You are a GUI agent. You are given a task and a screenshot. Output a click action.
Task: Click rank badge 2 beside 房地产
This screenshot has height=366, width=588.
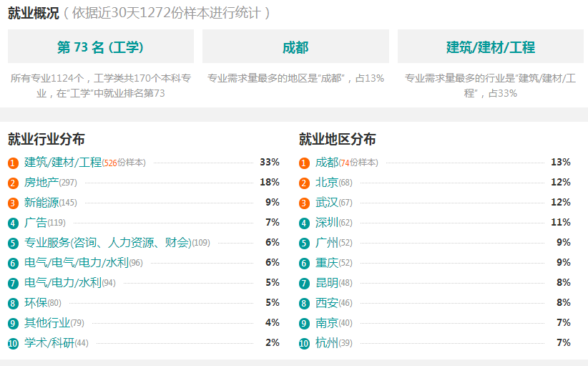[13, 183]
